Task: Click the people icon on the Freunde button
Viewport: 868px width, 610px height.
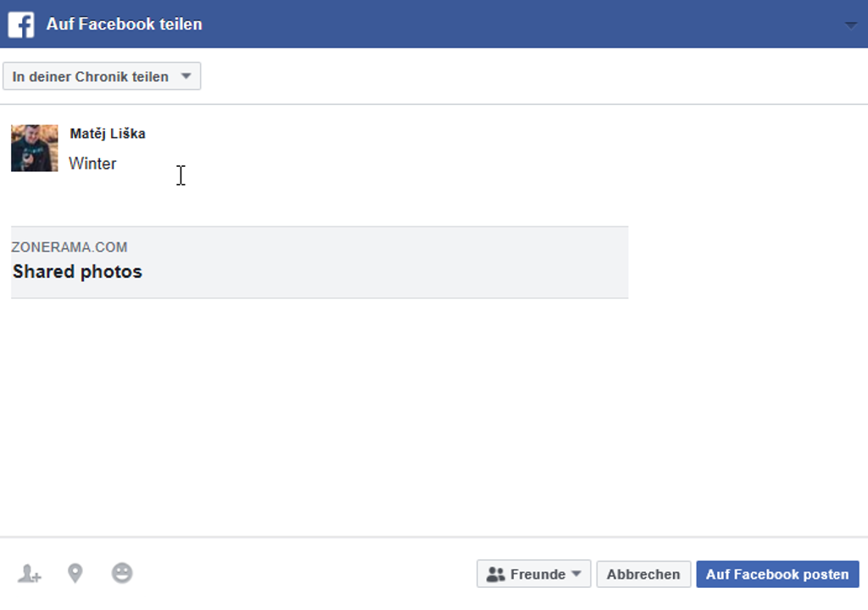Action: tap(496, 574)
